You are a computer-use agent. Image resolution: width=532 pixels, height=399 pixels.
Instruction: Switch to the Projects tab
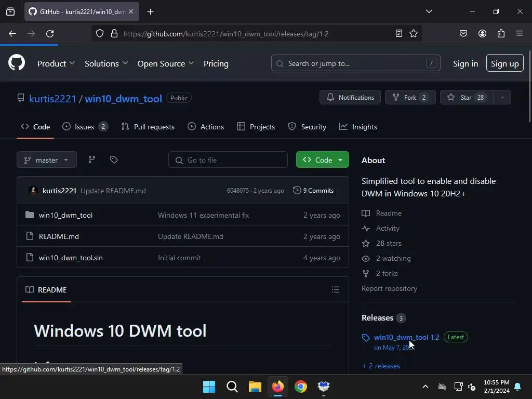point(256,127)
